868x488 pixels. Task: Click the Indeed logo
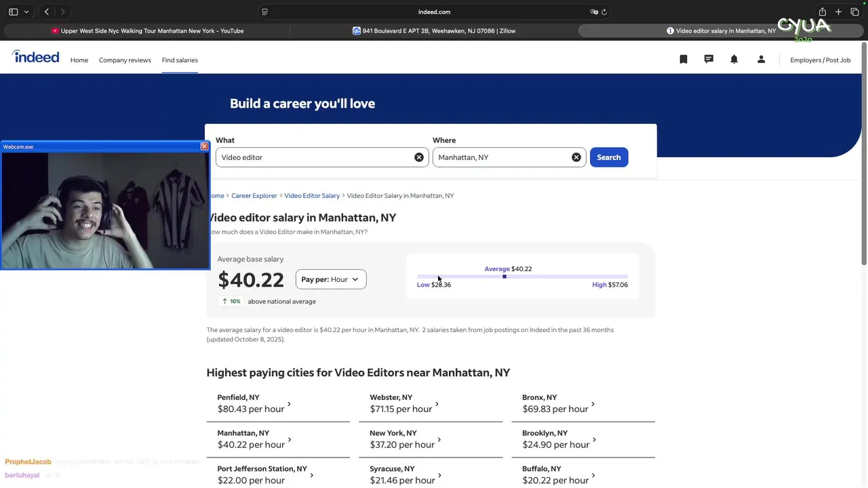coord(35,57)
